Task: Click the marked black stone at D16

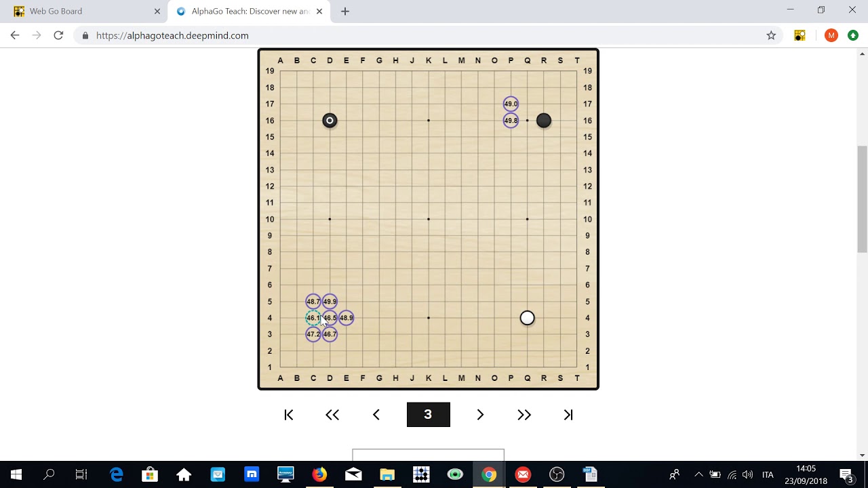Action: (330, 121)
